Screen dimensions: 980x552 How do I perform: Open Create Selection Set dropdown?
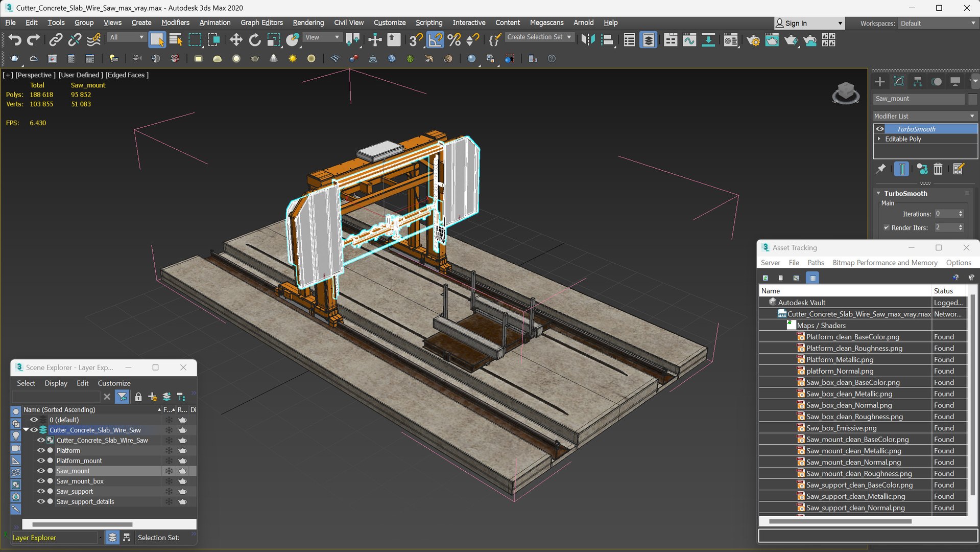(539, 37)
